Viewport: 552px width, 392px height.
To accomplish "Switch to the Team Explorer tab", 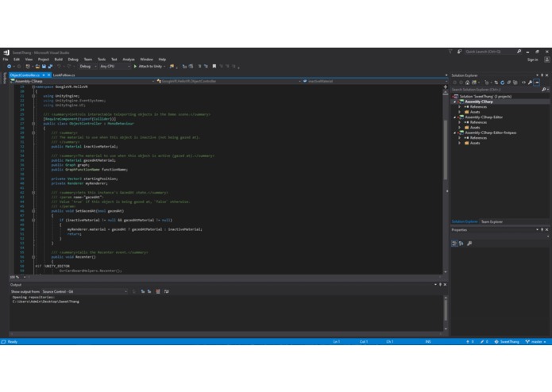I will tap(492, 222).
